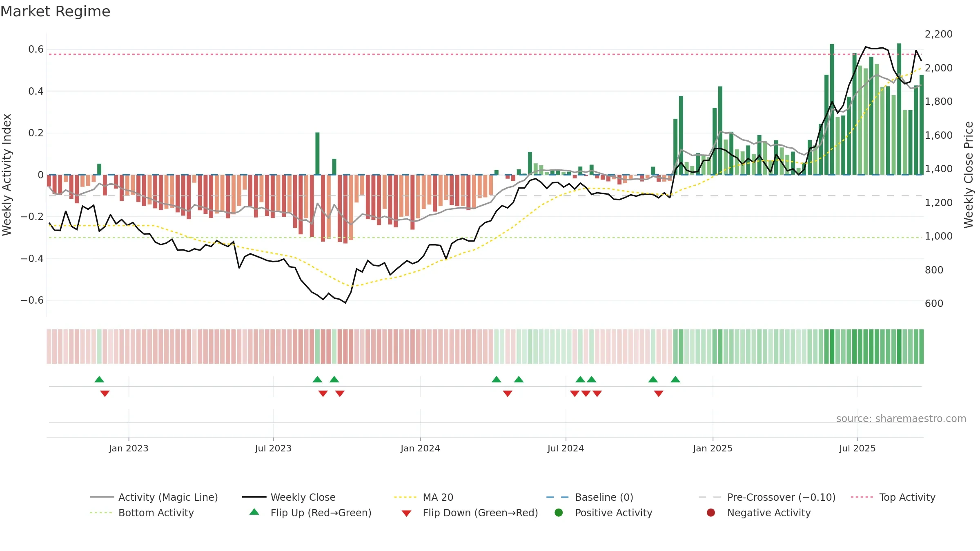Screen dimensions: 980x551
Task: Select the first flip-down marker before Jan 2023
Action: (105, 393)
